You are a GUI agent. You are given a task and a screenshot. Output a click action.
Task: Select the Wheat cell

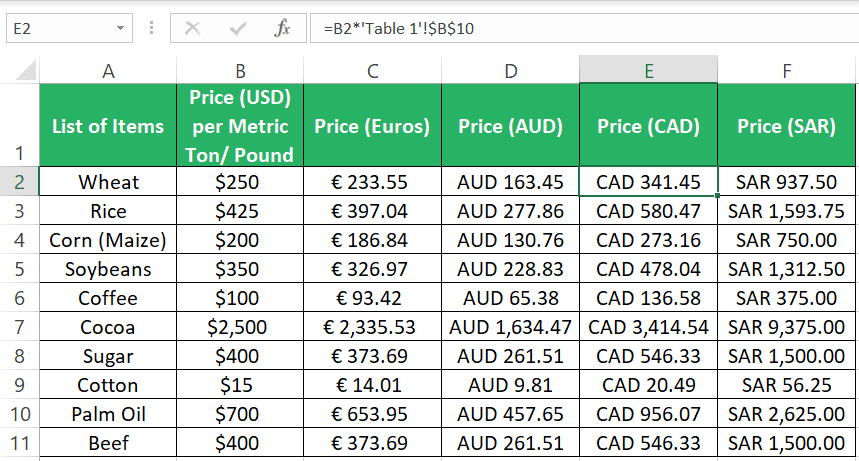pos(108,181)
